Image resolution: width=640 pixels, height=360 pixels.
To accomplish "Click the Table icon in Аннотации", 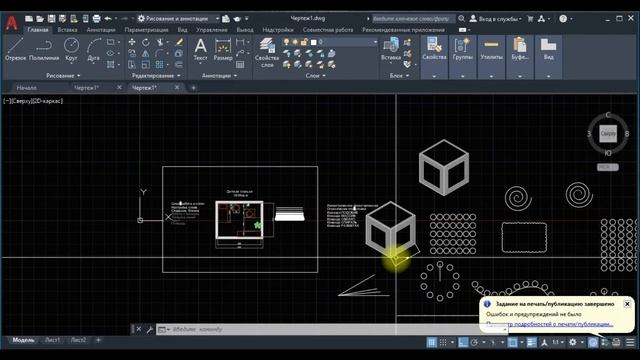I will (240, 64).
